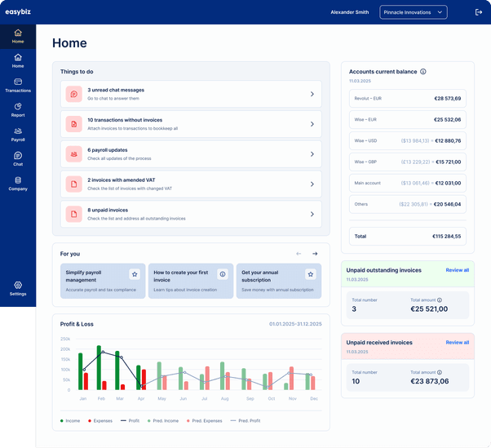Open Payroll in the sidebar
Viewport: 491px width, 448px height.
pos(18,135)
